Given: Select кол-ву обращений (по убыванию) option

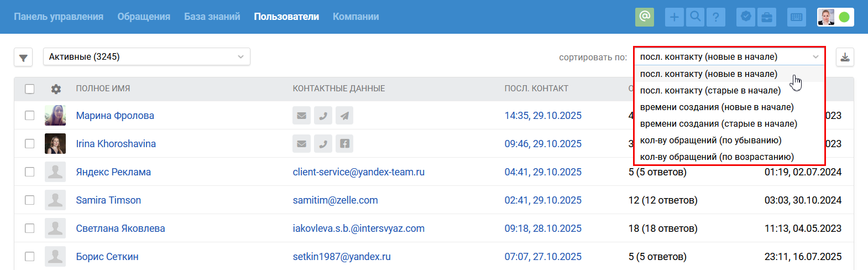Looking at the screenshot, I should click(710, 140).
